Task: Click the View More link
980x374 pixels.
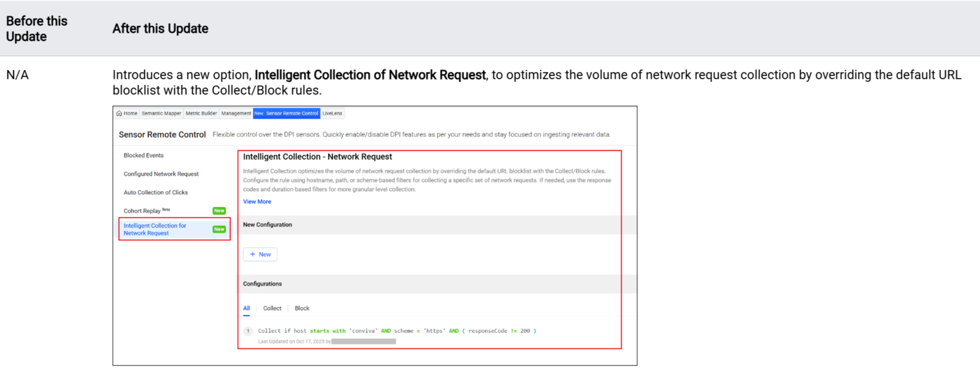Action: point(257,202)
